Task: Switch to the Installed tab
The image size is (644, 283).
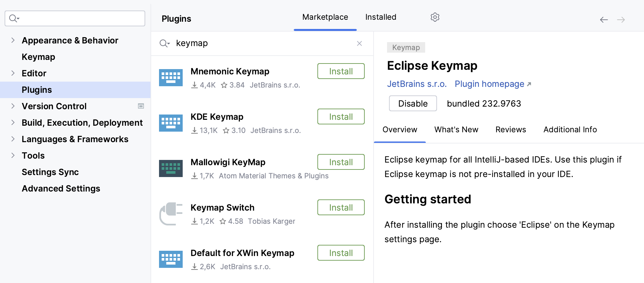Action: point(381,17)
